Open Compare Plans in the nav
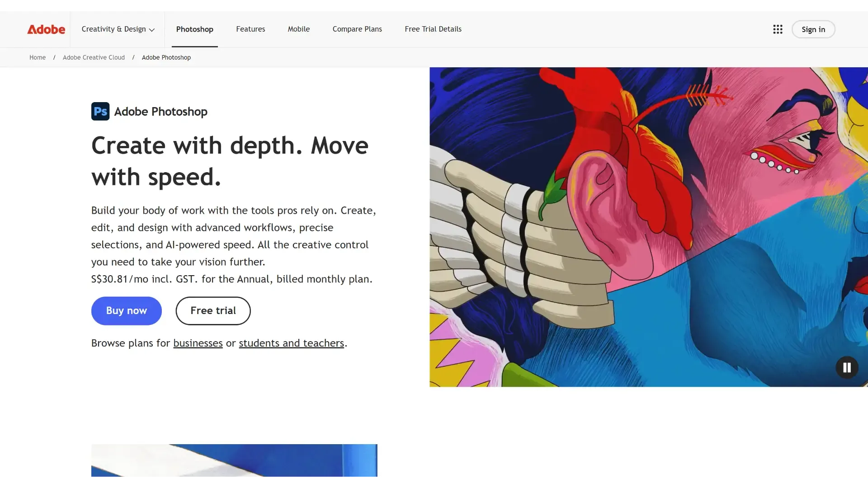 357,29
